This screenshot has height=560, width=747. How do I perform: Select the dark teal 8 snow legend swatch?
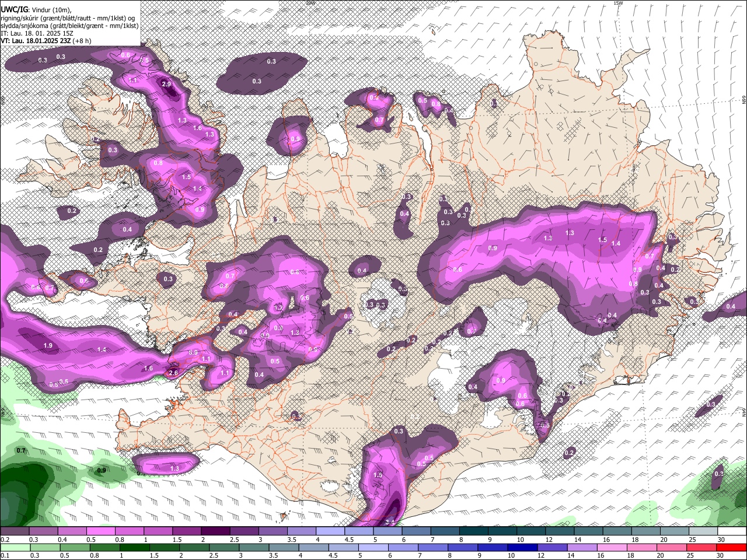point(474,531)
